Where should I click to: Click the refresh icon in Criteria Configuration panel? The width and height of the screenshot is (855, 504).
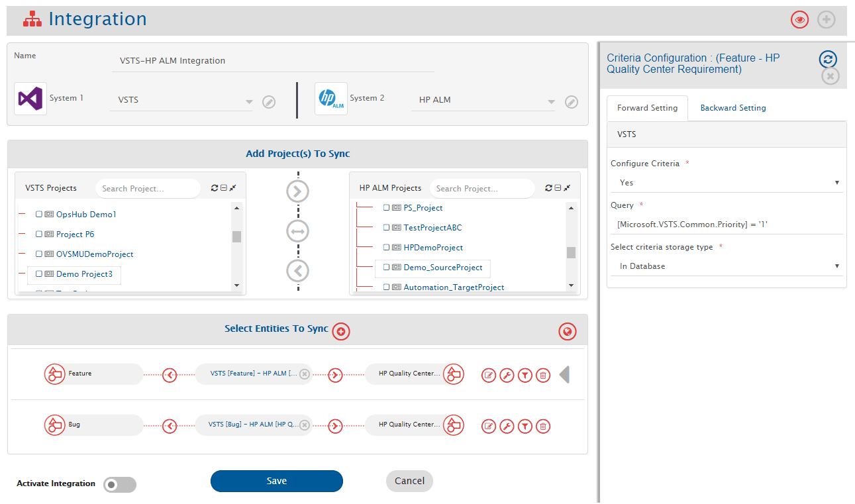click(x=828, y=59)
